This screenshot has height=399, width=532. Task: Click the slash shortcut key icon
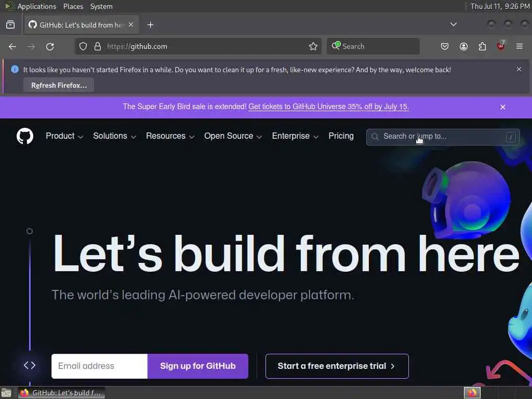511,137
